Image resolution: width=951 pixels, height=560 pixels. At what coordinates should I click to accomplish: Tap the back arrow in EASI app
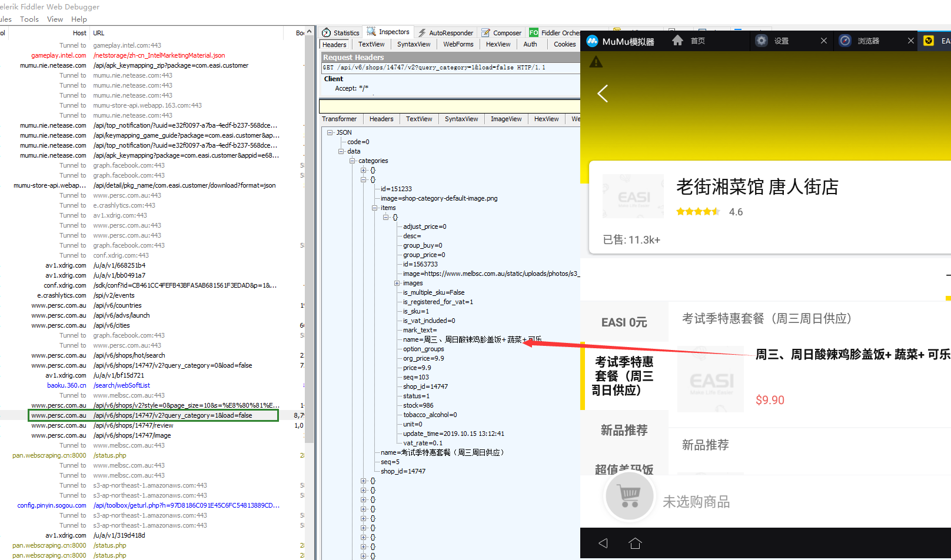coord(603,94)
